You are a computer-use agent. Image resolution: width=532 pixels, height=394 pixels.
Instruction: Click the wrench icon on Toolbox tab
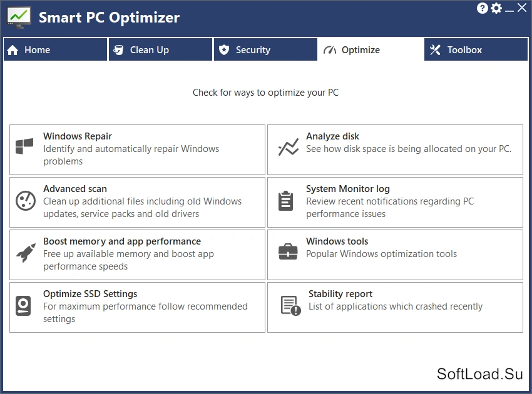[435, 50]
